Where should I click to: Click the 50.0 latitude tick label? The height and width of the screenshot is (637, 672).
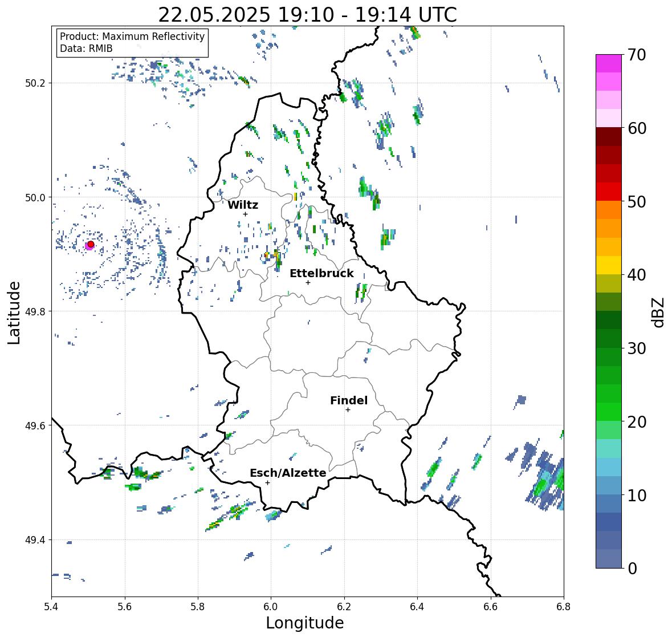[35, 198]
